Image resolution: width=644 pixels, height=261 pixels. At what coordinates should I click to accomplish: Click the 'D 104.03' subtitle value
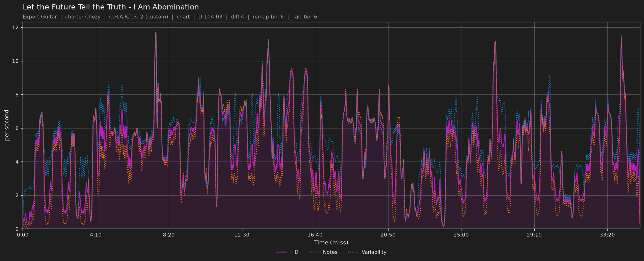(x=210, y=17)
